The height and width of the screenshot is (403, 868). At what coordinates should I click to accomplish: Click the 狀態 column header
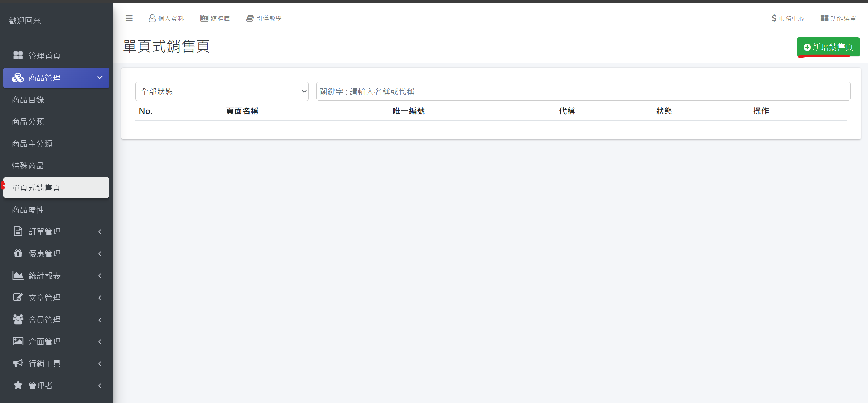coord(664,111)
